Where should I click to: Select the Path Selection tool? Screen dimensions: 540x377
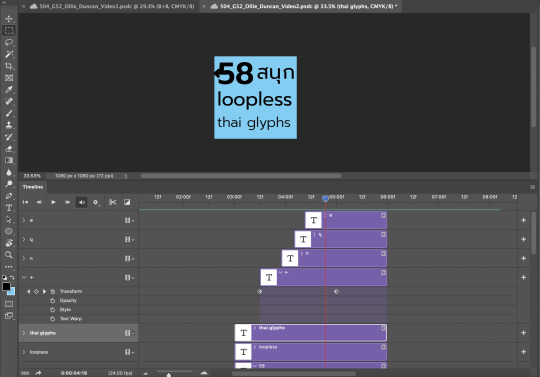[9, 219]
